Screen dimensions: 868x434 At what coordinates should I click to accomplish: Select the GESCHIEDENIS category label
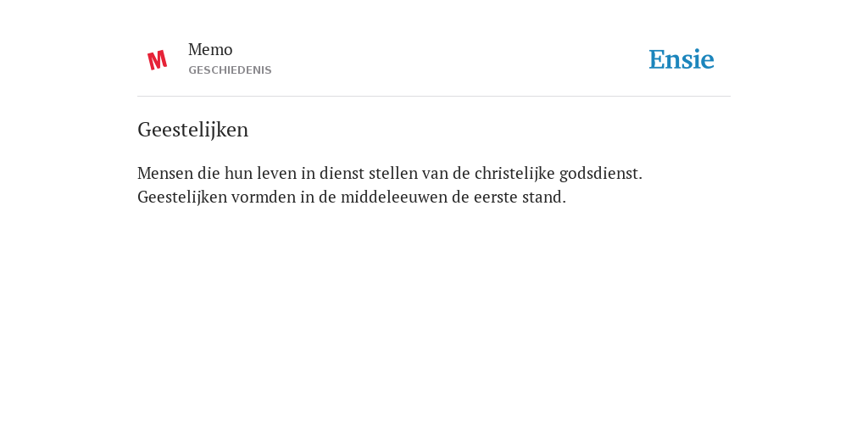230,70
